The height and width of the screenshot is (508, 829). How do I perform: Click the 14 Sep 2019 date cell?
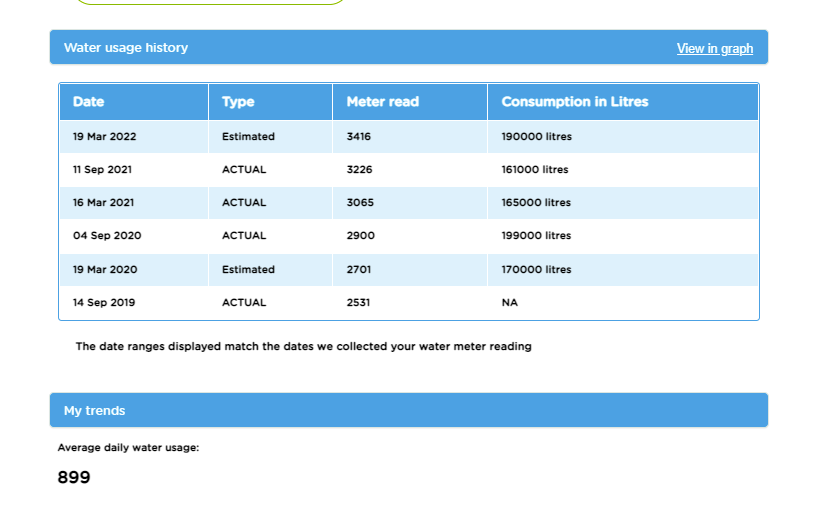pyautogui.click(x=104, y=302)
